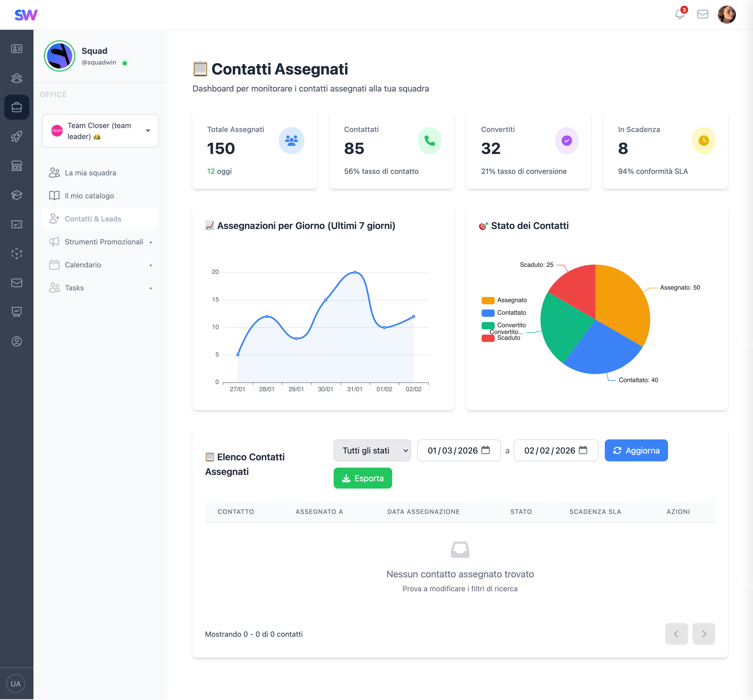This screenshot has height=700, width=753.
Task: Select La mia squadra menu item
Action: tap(90, 173)
